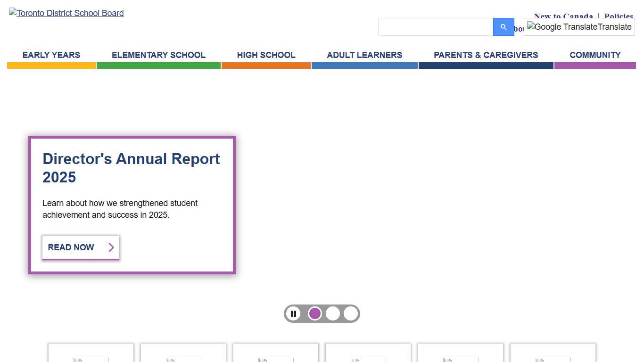Click the Toronto District School Board logo
This screenshot has width=644, height=362.
(66, 13)
